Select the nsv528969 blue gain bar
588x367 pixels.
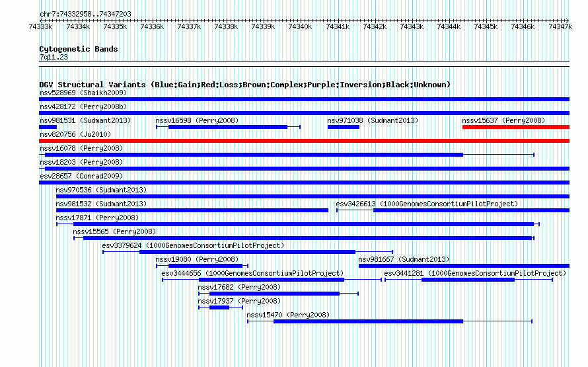coord(304,99)
